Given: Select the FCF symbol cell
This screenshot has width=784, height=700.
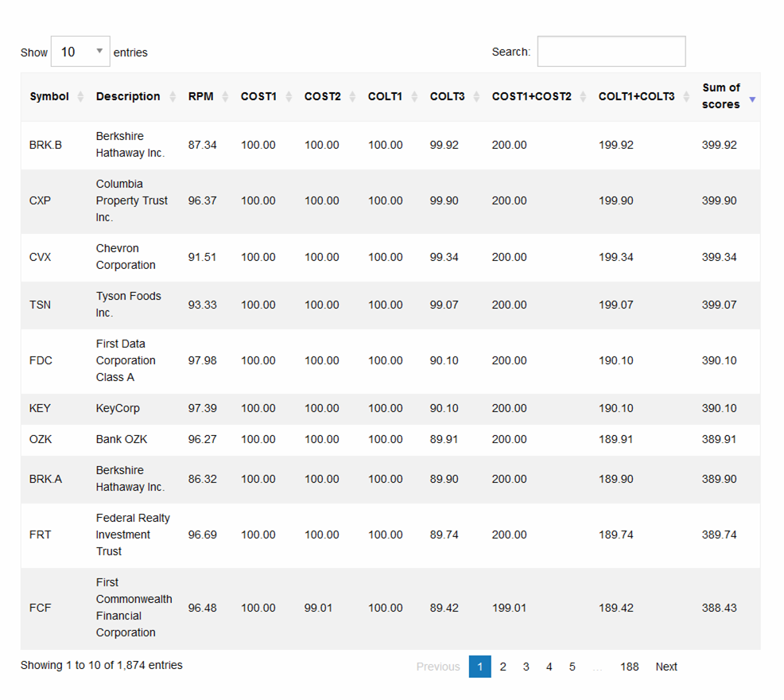Looking at the screenshot, I should (40, 608).
